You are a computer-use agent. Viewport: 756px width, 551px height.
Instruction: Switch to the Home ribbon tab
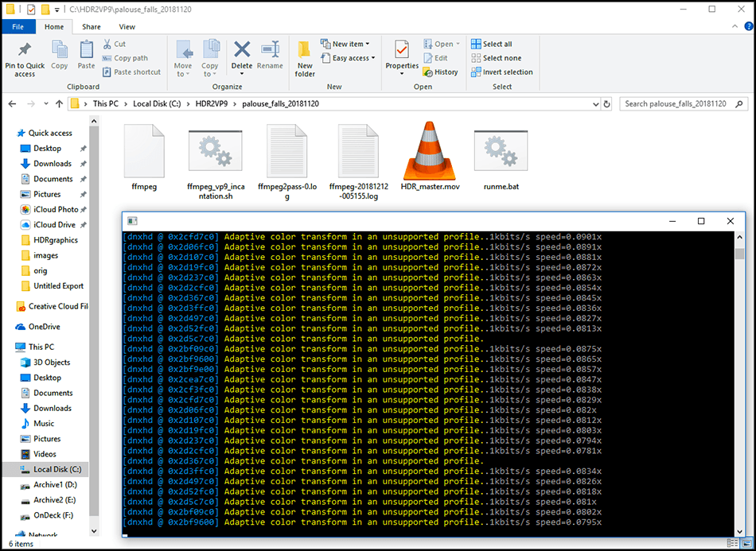coord(54,27)
